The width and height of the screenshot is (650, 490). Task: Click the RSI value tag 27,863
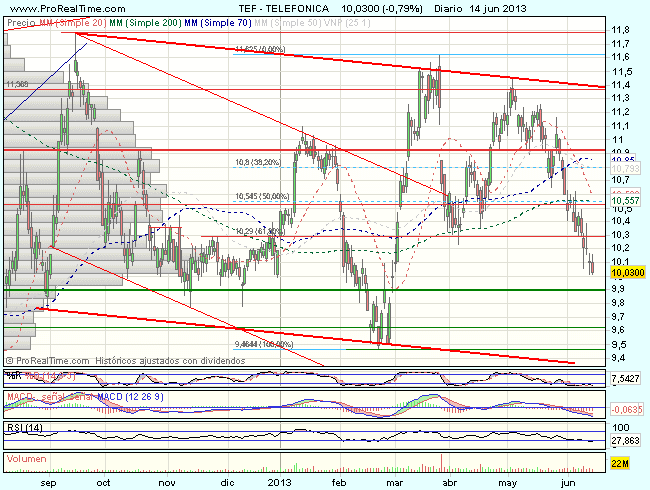click(x=623, y=439)
